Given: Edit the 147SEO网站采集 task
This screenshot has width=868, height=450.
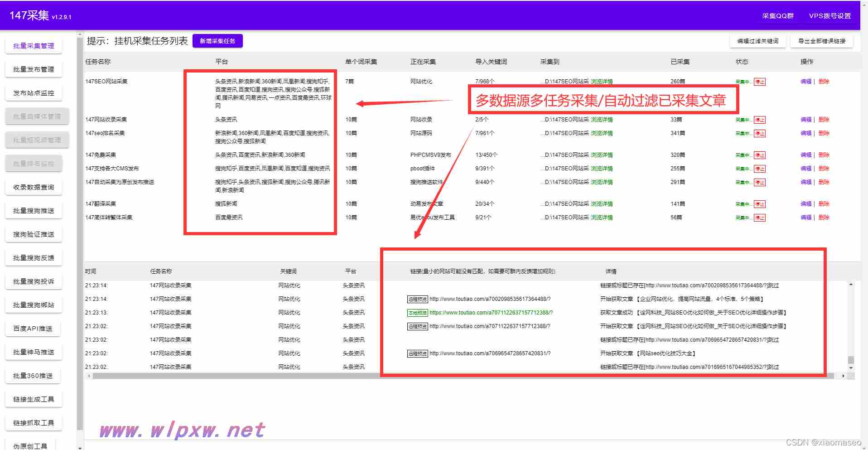Looking at the screenshot, I should (806, 82).
